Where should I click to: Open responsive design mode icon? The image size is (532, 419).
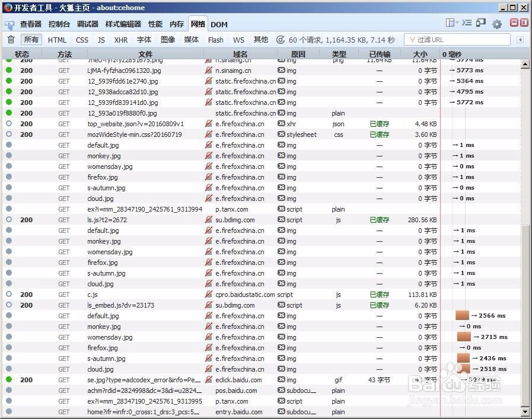point(480,22)
